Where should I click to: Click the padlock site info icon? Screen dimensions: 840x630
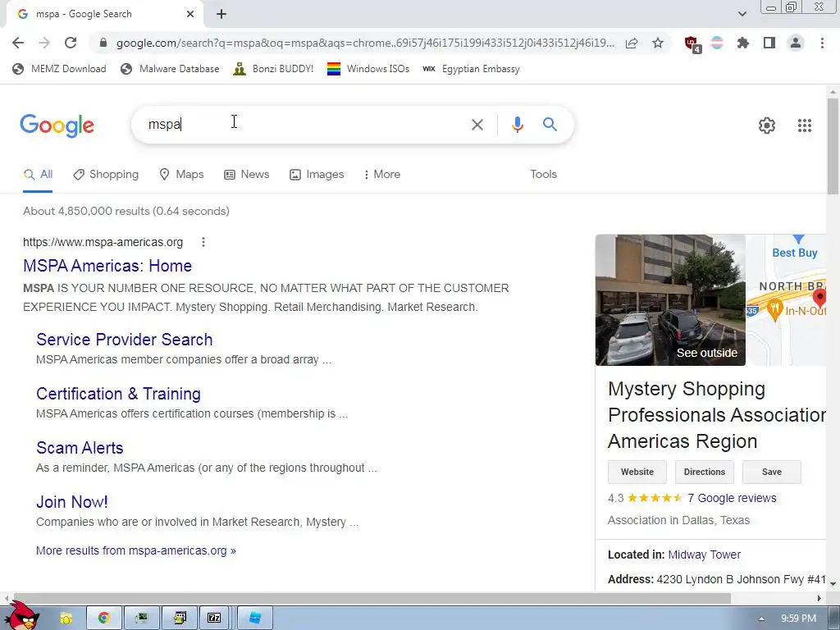point(103,43)
